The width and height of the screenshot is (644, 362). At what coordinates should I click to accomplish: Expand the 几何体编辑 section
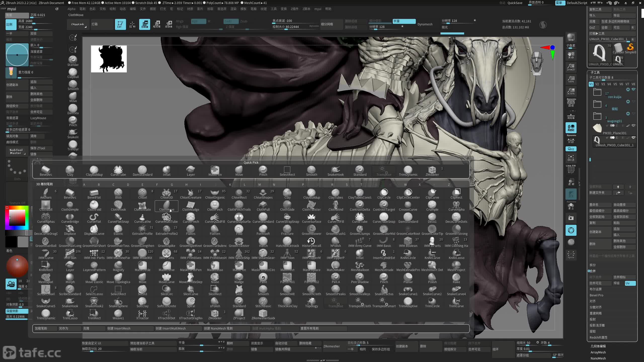tap(598, 346)
